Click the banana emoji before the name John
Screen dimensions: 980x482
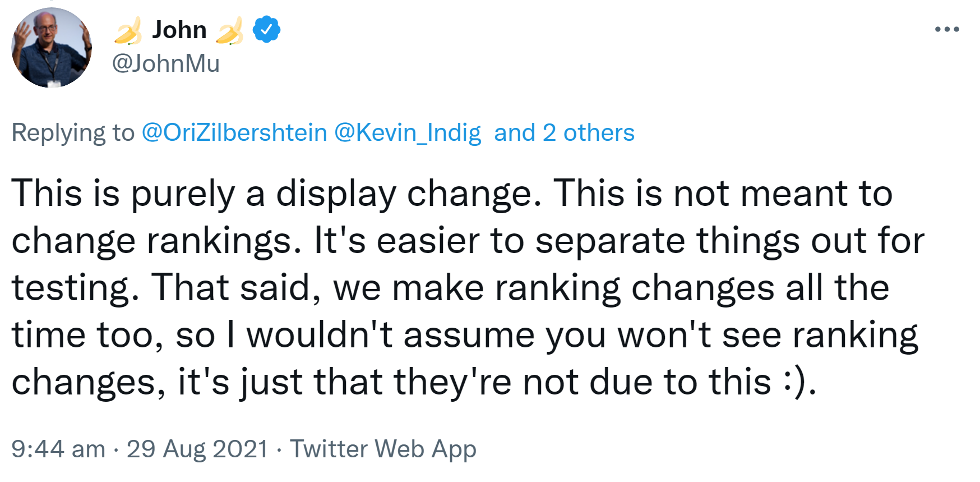pyautogui.click(x=128, y=30)
